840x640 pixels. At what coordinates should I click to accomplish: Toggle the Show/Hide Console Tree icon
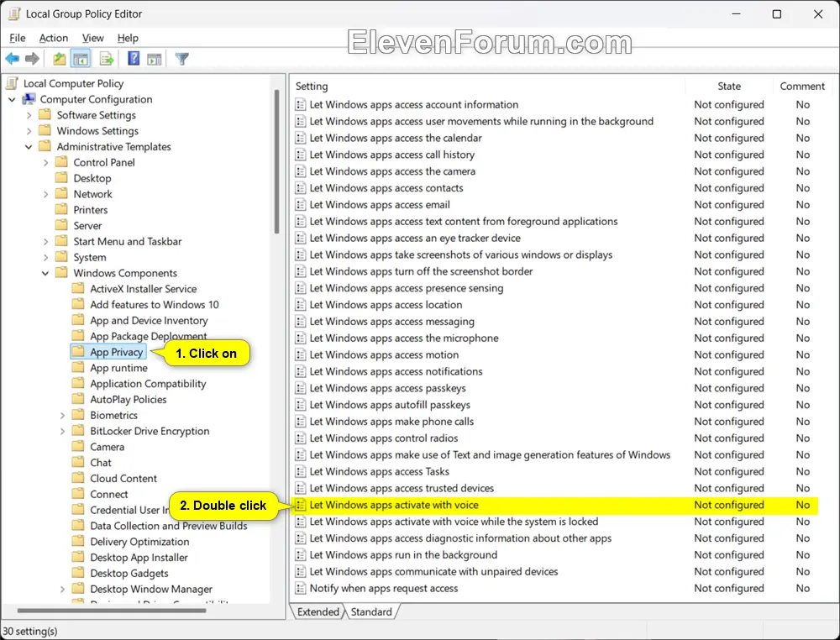point(81,59)
